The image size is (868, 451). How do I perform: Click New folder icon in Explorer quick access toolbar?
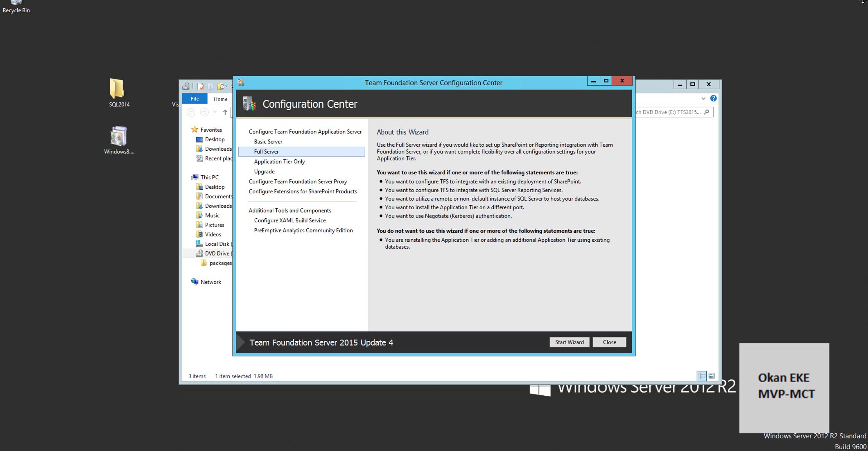coord(210,86)
